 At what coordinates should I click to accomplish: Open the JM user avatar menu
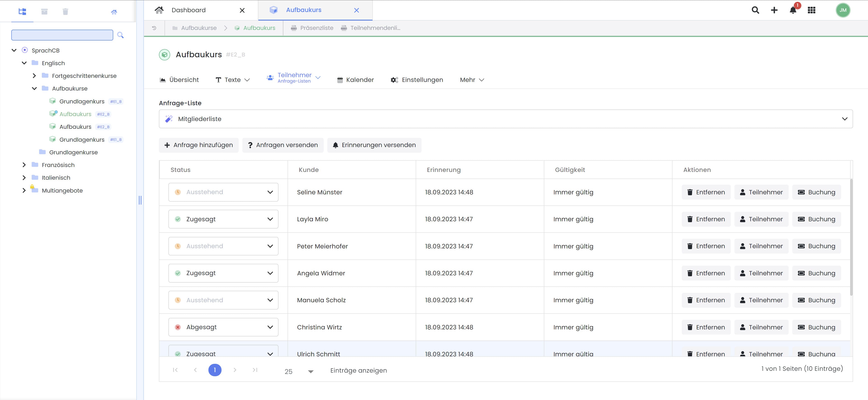pos(843,10)
